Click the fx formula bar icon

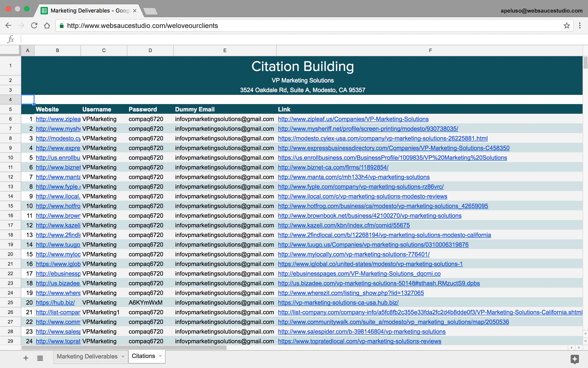click(x=11, y=39)
